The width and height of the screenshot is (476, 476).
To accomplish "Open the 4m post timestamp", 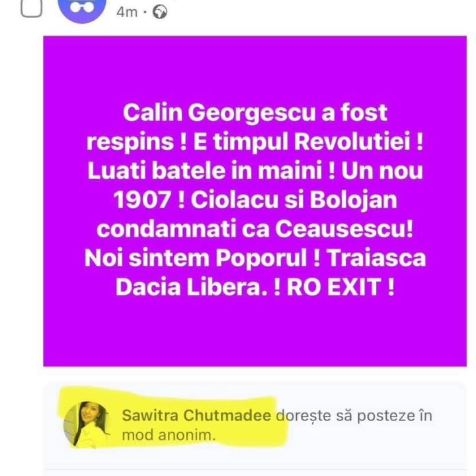I will click(x=127, y=13).
